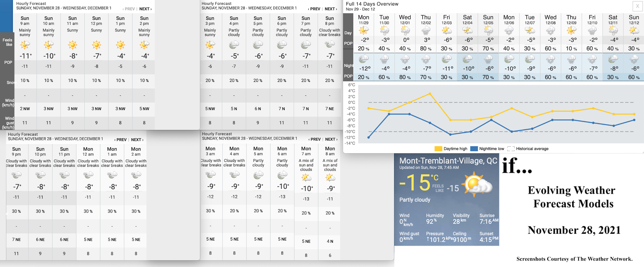Select the Wed 12/01 column header
Image resolution: width=644 pixels, height=267 pixels.
405,19
